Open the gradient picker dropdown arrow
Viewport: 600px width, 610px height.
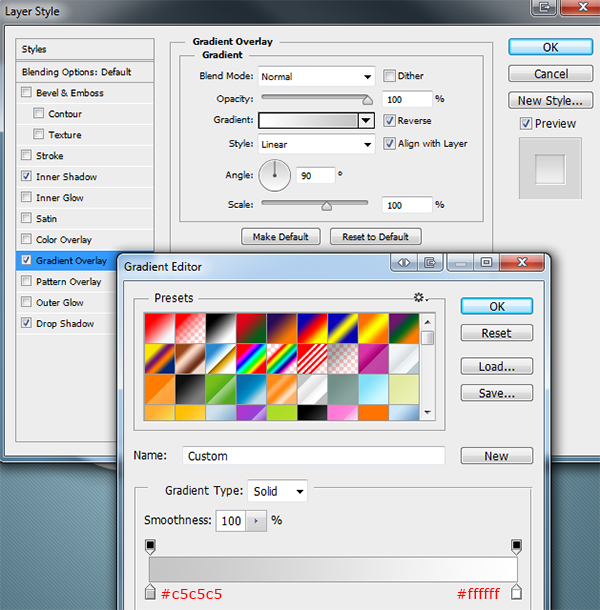(x=366, y=121)
